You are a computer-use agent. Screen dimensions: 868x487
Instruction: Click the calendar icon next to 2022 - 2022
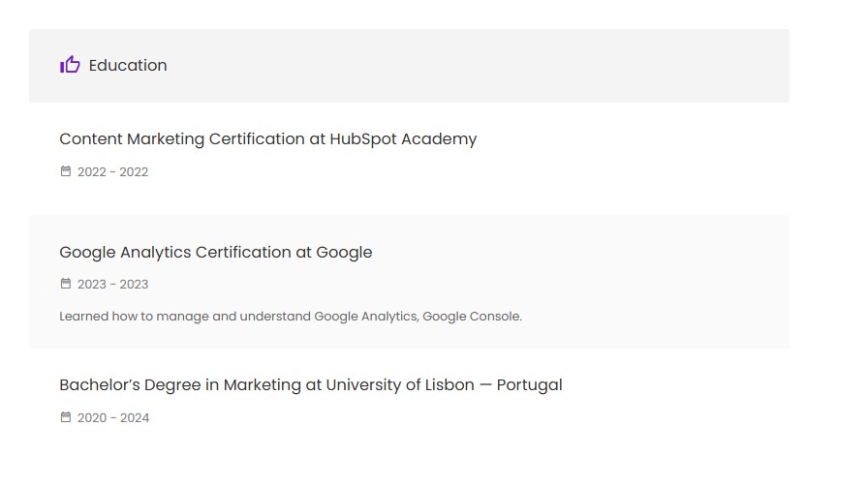click(x=66, y=171)
